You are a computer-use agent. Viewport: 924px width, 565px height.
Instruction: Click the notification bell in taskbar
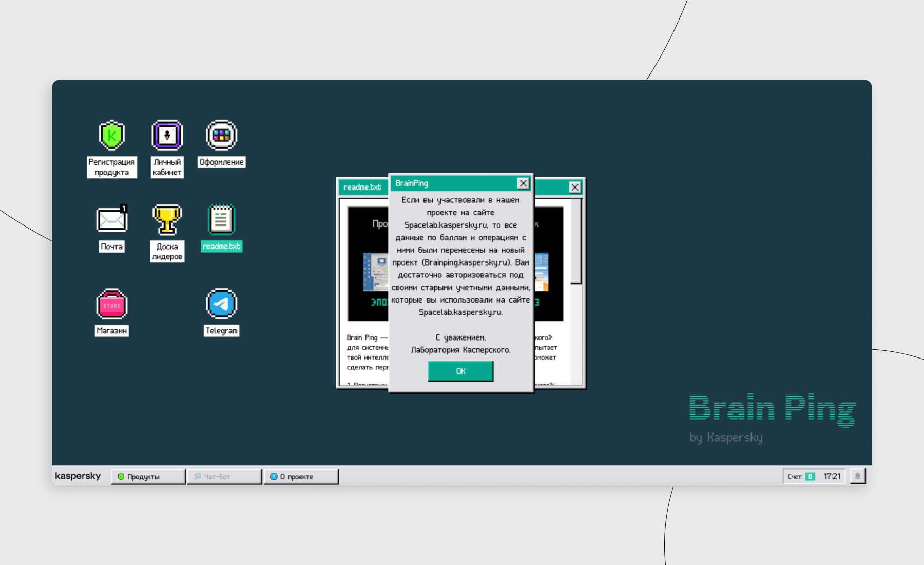(858, 476)
